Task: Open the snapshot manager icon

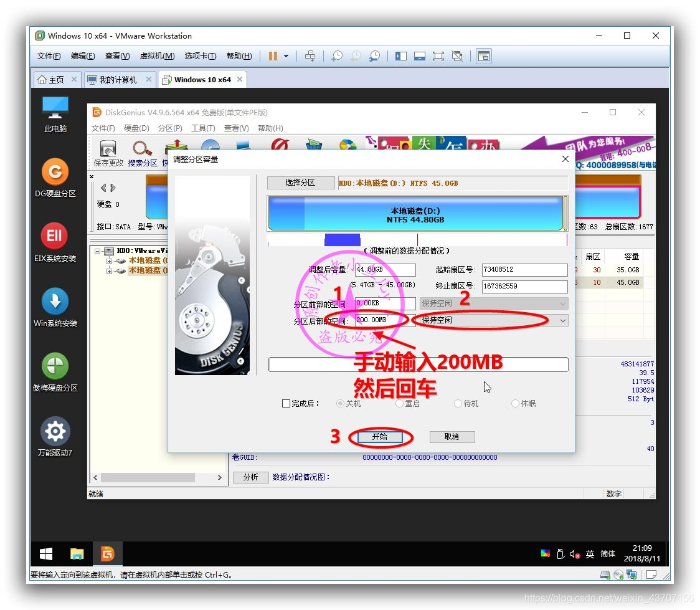Action: click(x=374, y=56)
